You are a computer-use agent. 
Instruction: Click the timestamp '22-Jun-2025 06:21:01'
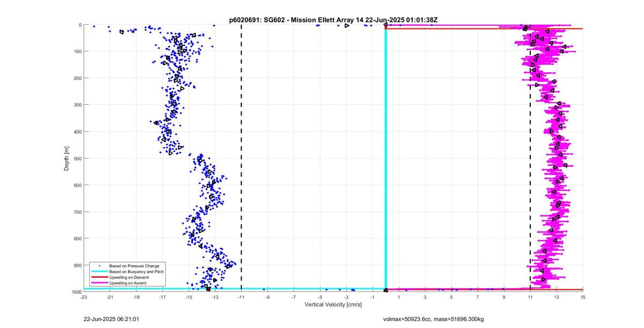tap(112, 319)
